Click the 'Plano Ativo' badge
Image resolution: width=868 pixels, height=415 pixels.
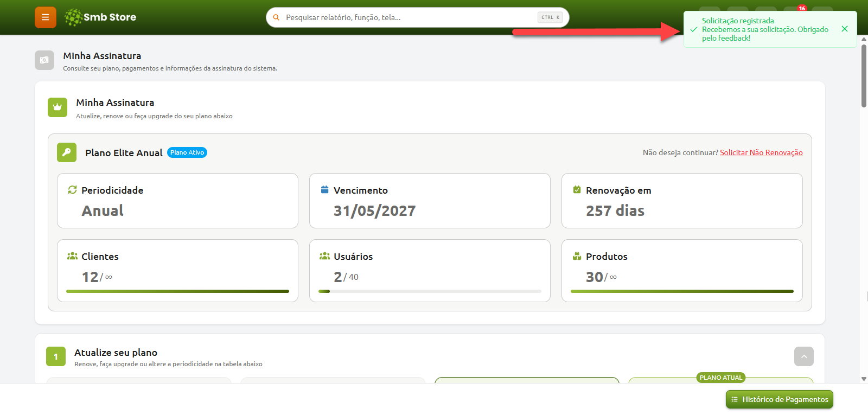187,152
